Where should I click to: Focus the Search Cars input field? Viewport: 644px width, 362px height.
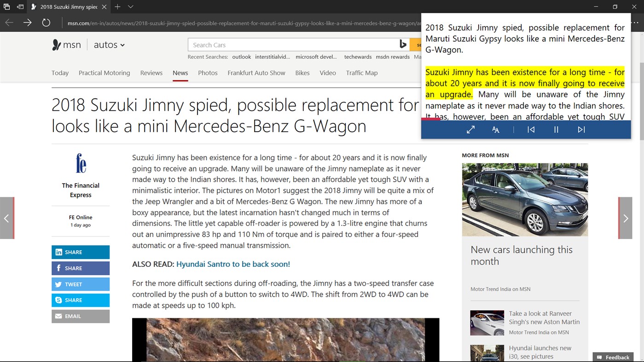pos(292,45)
